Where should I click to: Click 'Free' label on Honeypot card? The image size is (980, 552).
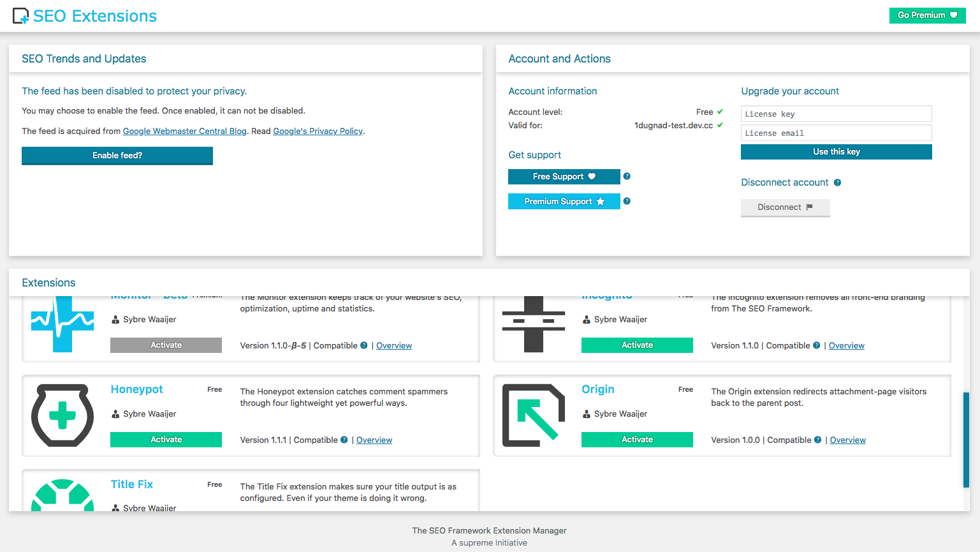215,389
